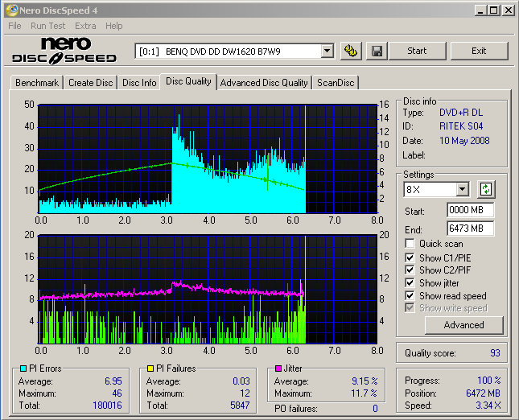The image size is (519, 420).
Task: Toggle Show C2/PIF checkbox
Action: pyautogui.click(x=410, y=270)
